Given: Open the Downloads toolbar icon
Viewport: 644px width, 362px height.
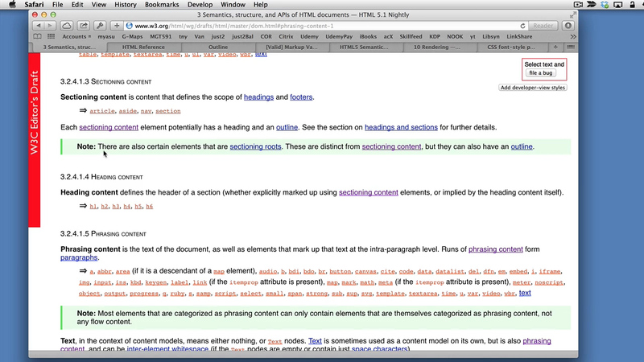Looking at the screenshot, I should [568, 26].
